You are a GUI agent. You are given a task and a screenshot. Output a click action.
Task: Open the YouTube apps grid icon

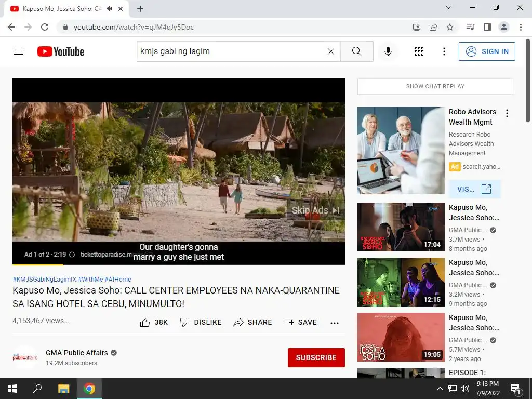419,51
